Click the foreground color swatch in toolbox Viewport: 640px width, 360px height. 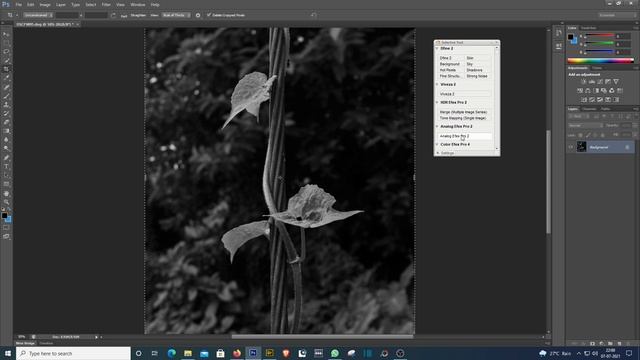[x=4, y=216]
